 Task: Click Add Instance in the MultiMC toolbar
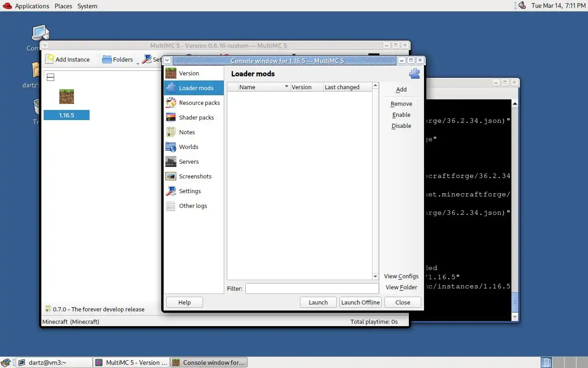tap(68, 59)
